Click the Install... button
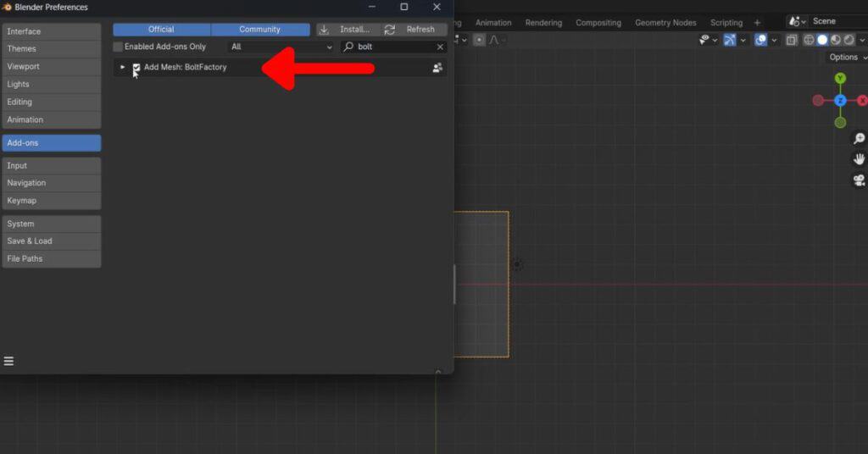Image resolution: width=868 pixels, height=454 pixels. point(348,29)
